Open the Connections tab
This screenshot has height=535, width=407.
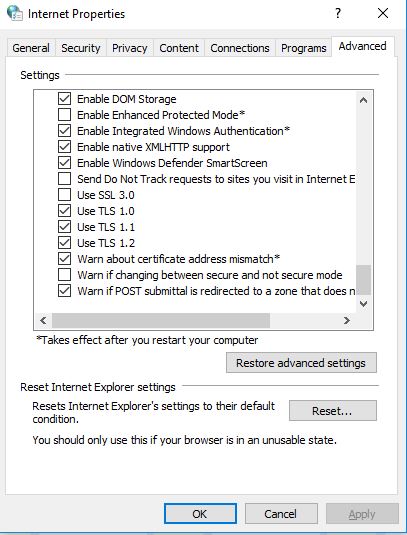pos(240,48)
